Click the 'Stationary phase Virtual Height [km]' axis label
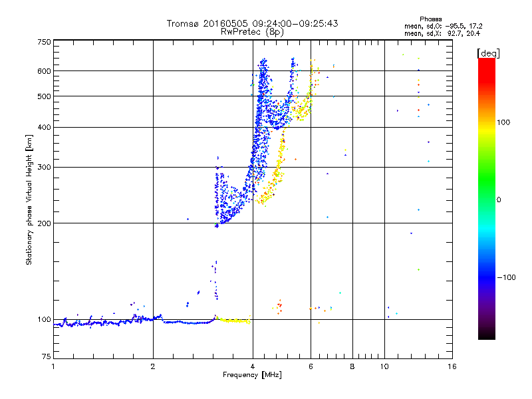This screenshot has width=532, height=399. pyautogui.click(x=29, y=200)
